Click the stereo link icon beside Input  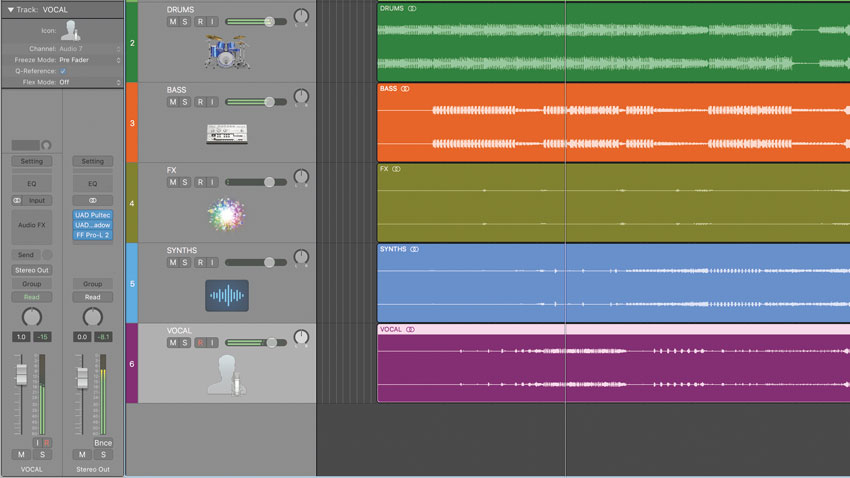pyautogui.click(x=17, y=201)
